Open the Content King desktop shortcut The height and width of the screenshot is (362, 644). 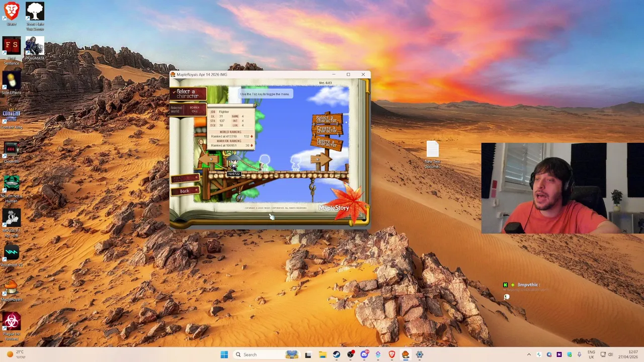tap(12, 118)
